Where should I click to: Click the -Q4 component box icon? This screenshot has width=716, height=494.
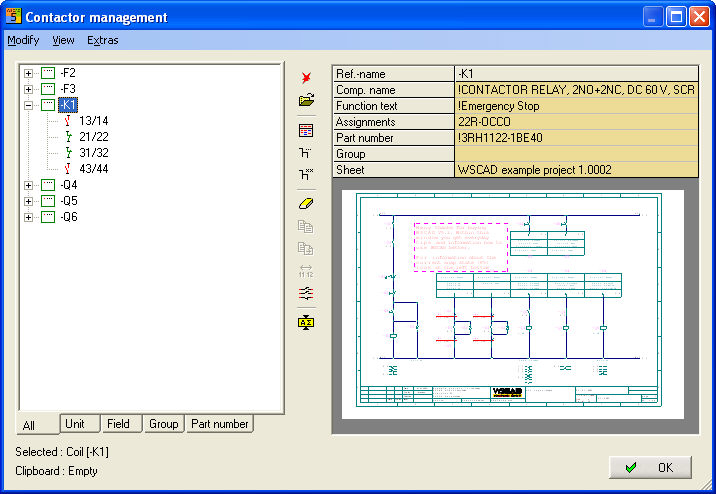click(48, 185)
